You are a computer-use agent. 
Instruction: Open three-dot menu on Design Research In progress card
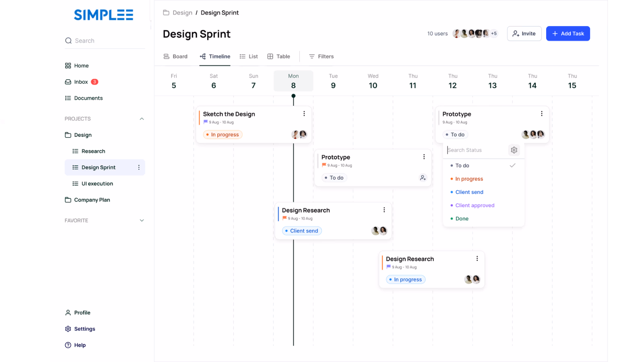(477, 259)
